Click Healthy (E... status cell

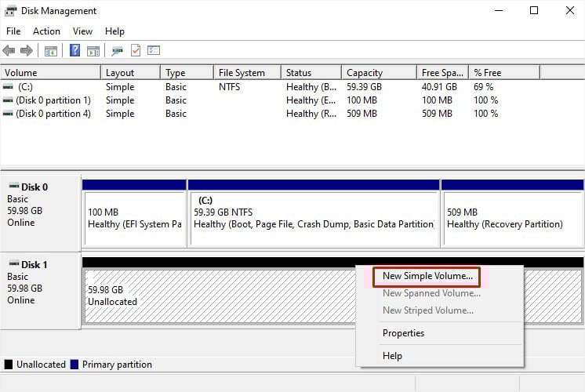311,100
